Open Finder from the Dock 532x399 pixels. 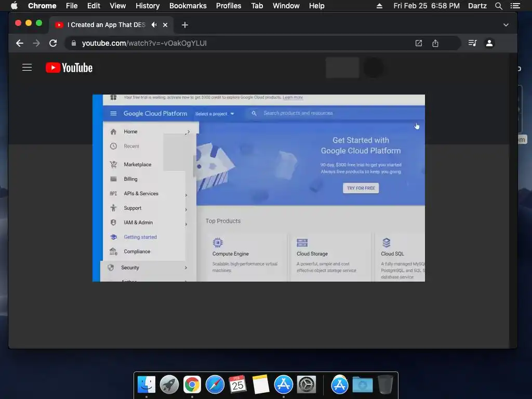pos(147,385)
